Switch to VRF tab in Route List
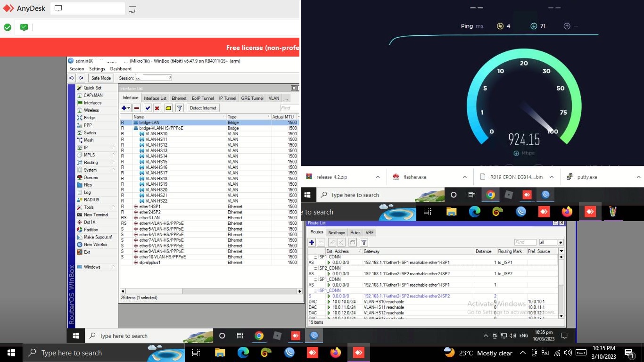Image resolution: width=644 pixels, height=362 pixels. 369,232
